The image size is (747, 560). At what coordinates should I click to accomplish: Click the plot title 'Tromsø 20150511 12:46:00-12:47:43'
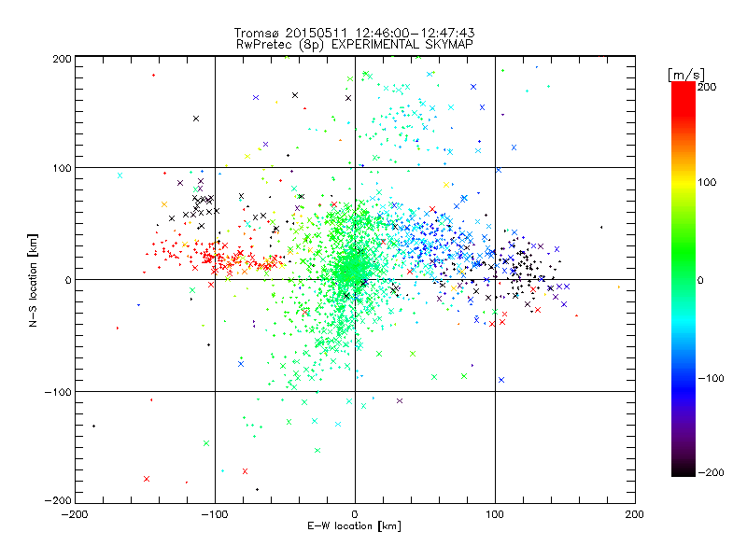354,33
